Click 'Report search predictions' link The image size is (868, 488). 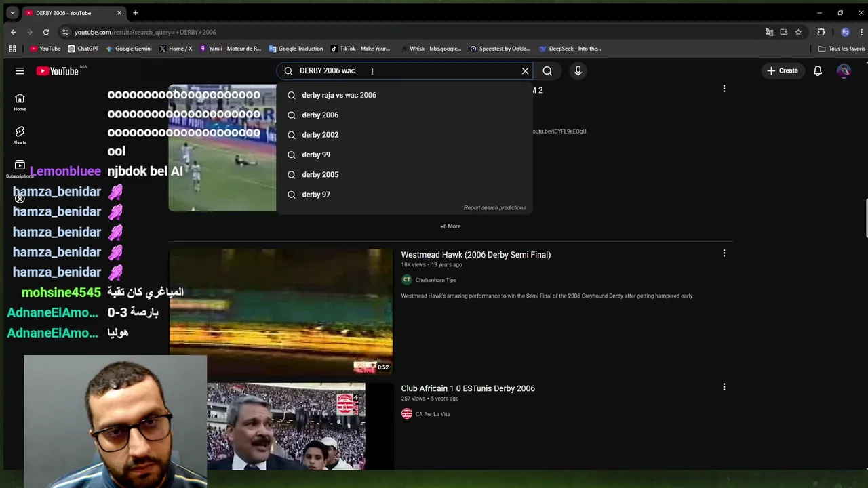coord(494,207)
